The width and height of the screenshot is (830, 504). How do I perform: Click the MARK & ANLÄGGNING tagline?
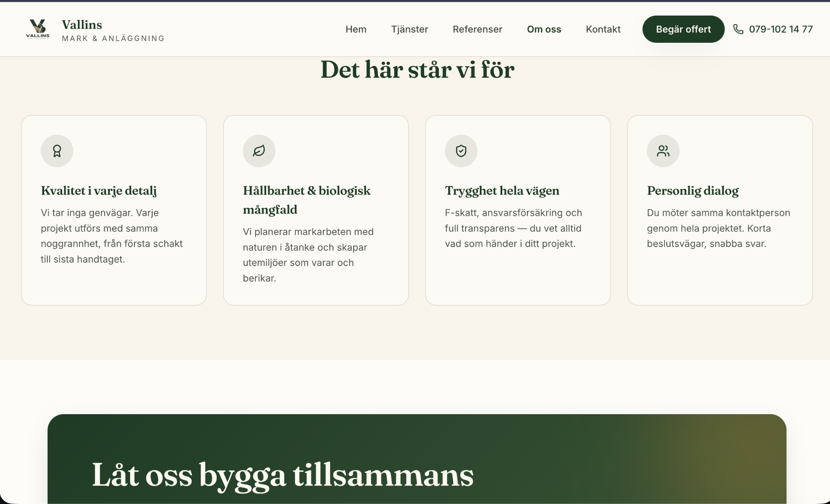point(113,38)
